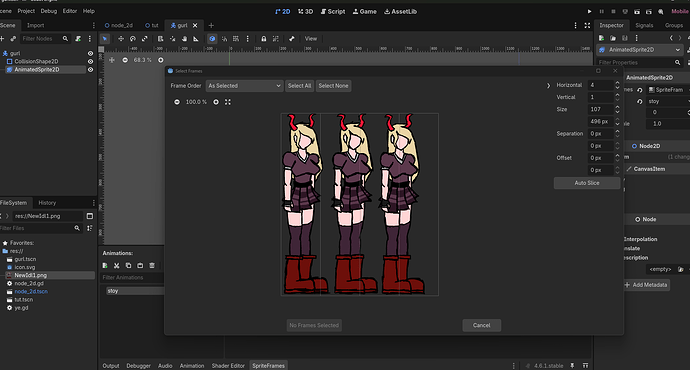Toggle distraction free mode icon

click(x=587, y=26)
